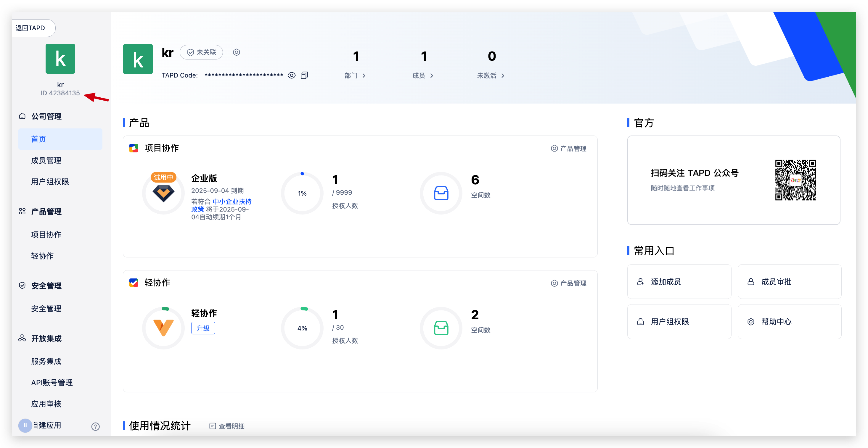Click the 项目协作 space count box icon

tap(441, 193)
